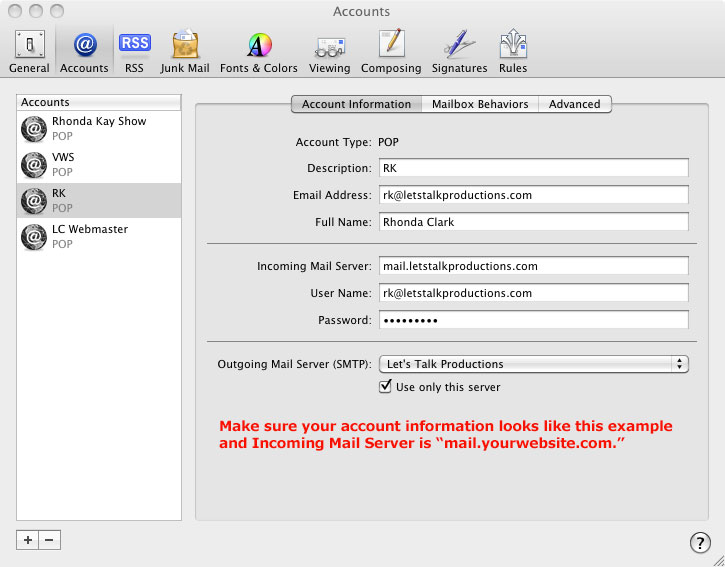Open help with the question mark button

tap(700, 543)
